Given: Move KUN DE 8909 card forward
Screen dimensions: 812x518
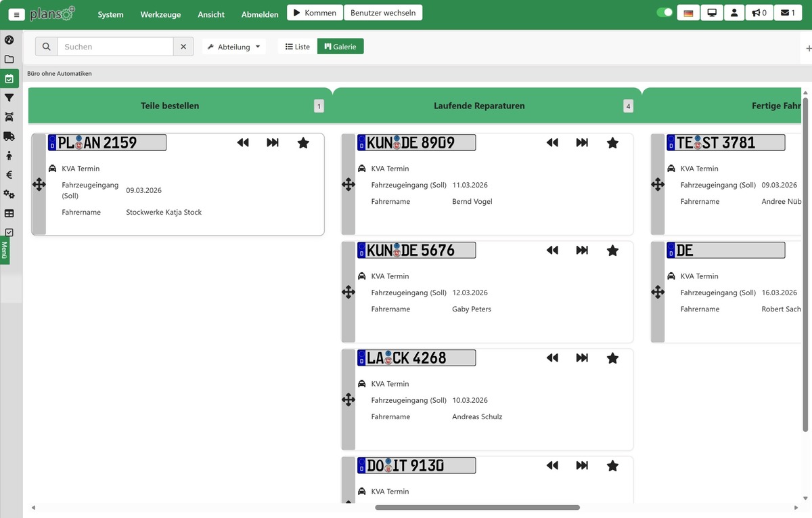Looking at the screenshot, I should (582, 143).
